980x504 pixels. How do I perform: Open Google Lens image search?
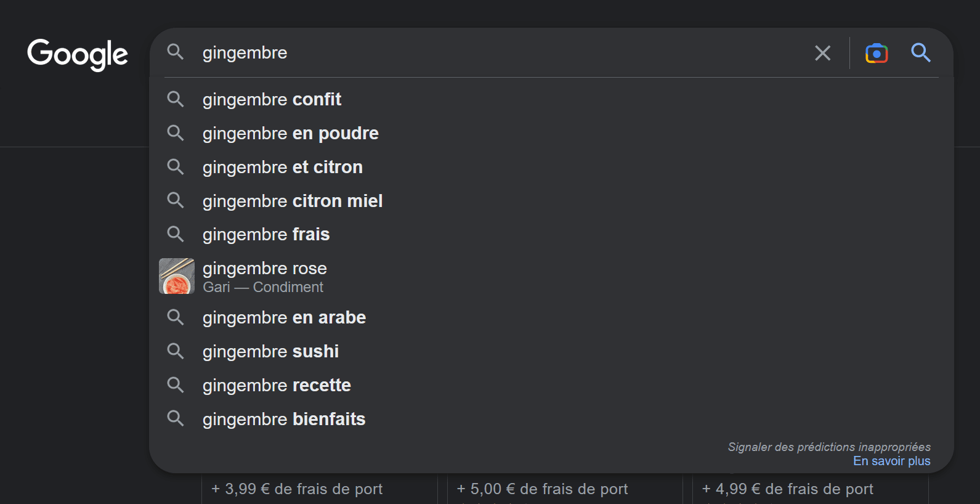click(x=876, y=53)
